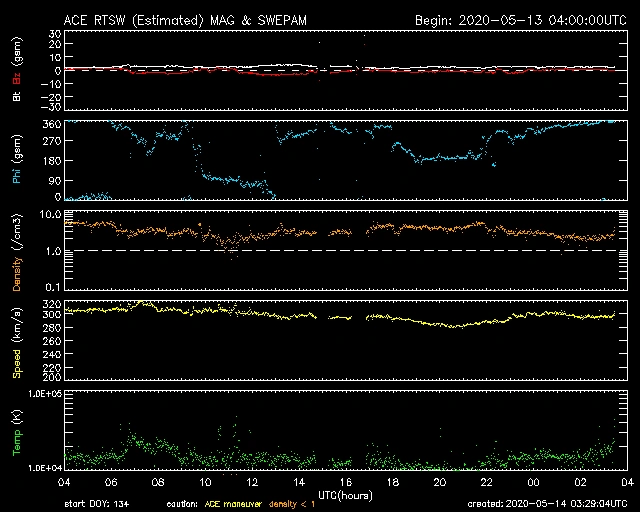Click the yellow Speed (km/s) axis label

(16, 341)
